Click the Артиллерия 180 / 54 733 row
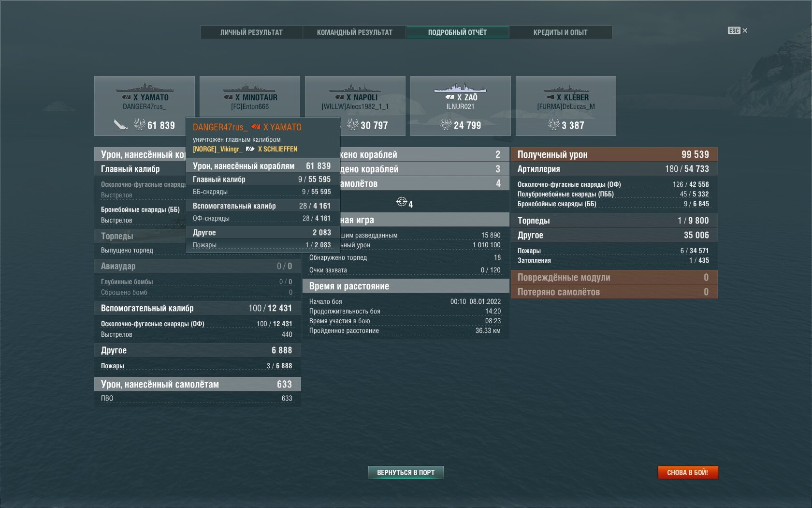This screenshot has width=812, height=508. [x=614, y=169]
